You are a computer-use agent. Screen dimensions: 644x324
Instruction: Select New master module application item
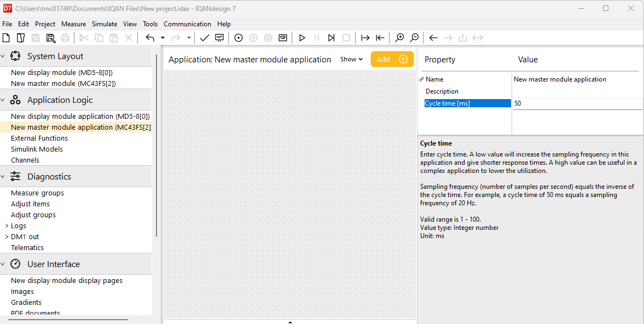(76, 128)
